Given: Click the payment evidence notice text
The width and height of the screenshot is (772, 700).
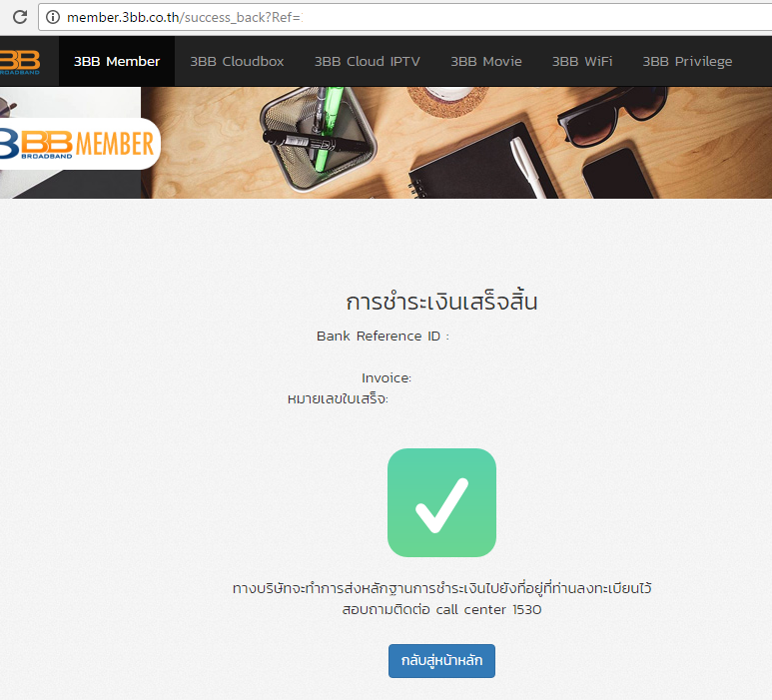Looking at the screenshot, I should [x=441, y=588].
